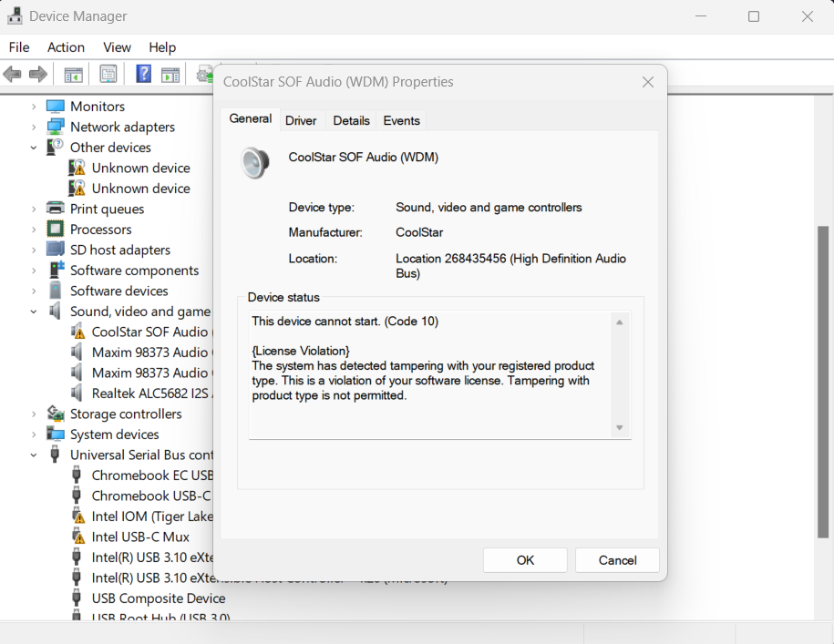
Task: Click the Network adapters category icon
Action: [x=56, y=127]
